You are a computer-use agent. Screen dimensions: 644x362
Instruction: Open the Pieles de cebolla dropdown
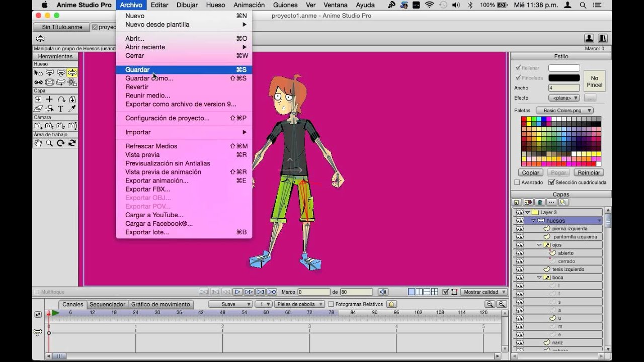point(299,304)
